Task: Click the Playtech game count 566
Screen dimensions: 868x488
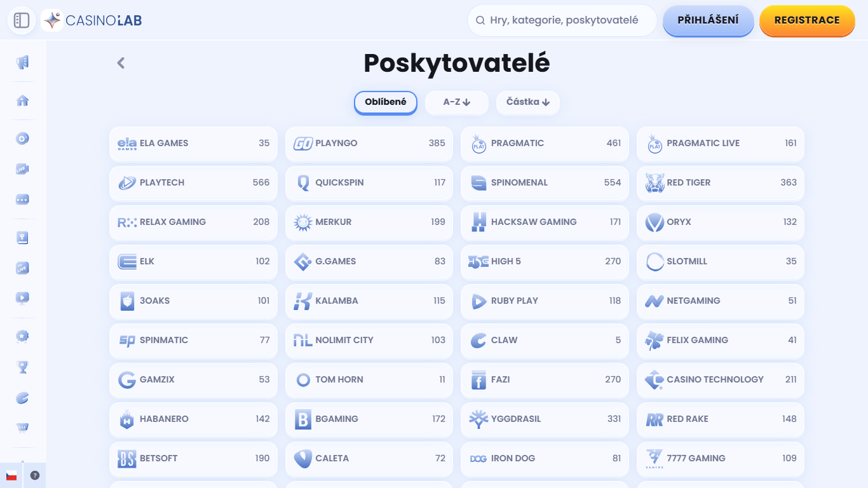Action: (261, 182)
